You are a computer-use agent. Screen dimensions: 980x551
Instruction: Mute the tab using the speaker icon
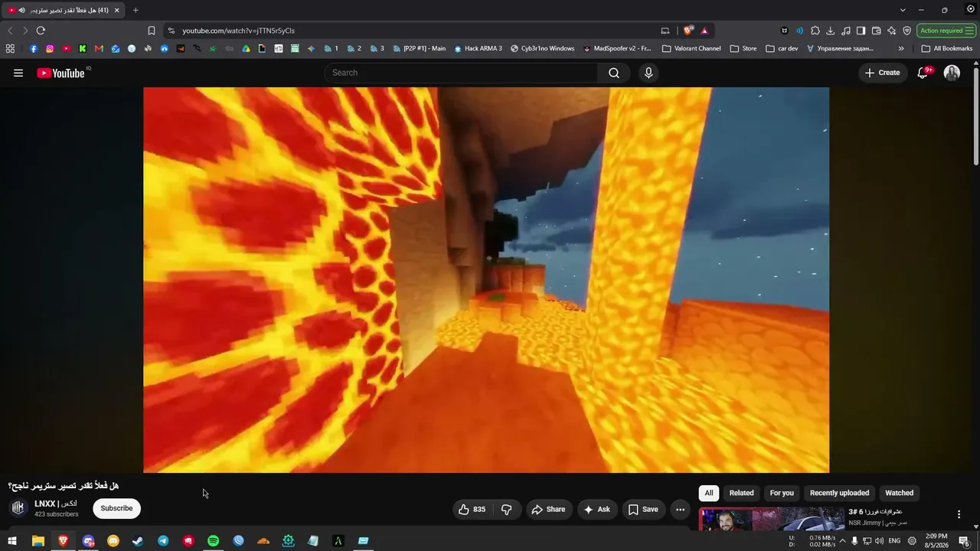21,10
